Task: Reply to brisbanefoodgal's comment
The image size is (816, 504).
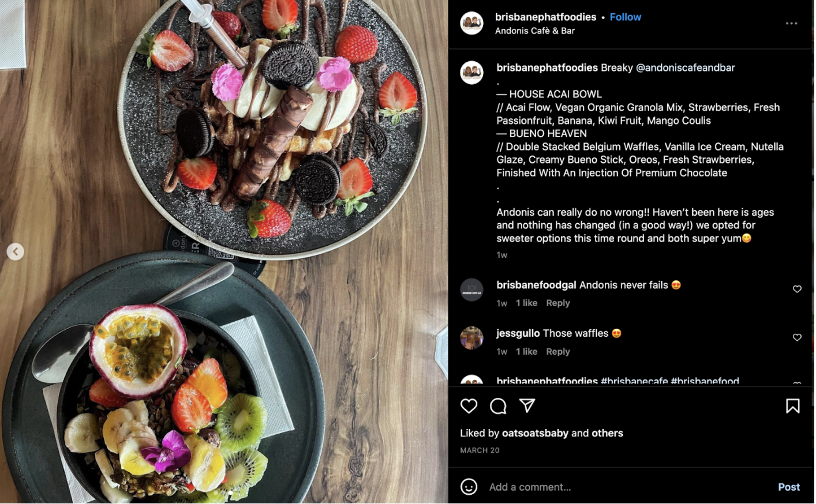Action: [558, 303]
